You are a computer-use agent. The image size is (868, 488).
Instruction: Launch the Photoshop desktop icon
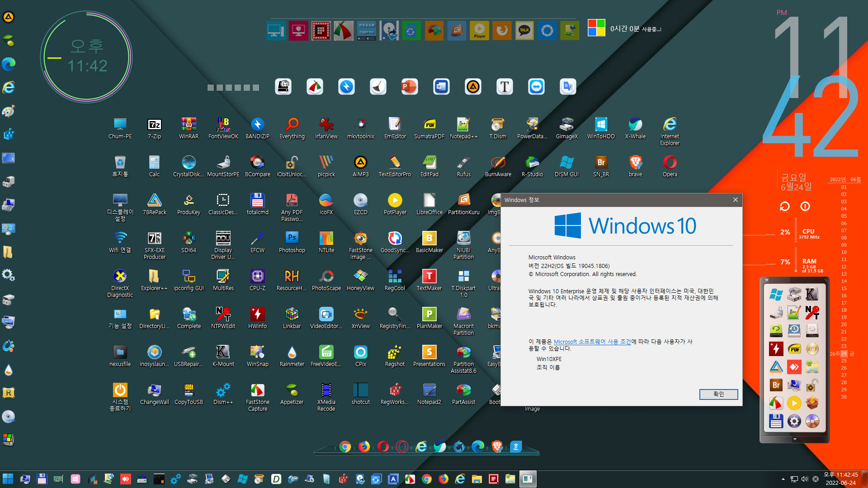point(292,242)
